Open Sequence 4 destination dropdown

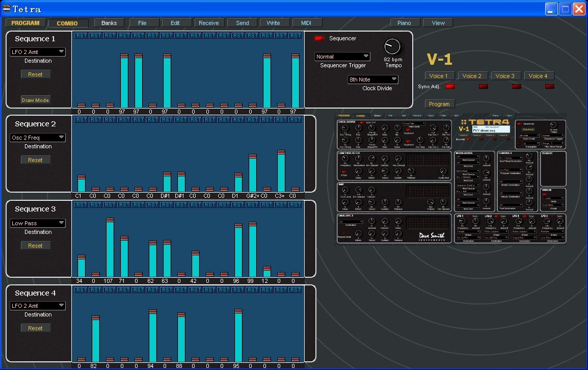38,306
